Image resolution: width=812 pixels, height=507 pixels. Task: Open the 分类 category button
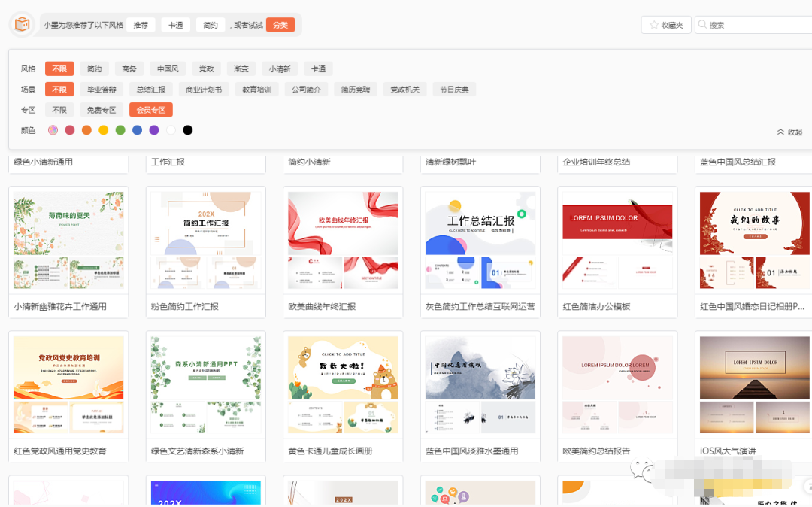(280, 25)
